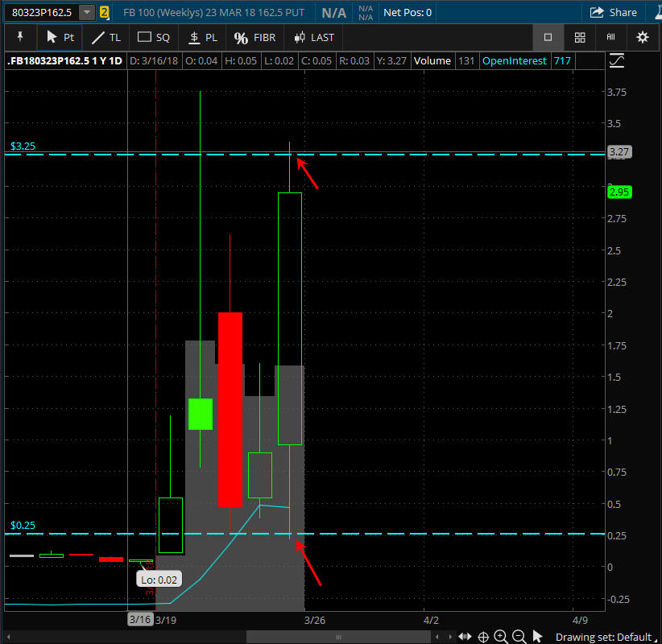Click the symbol input field 80323P162.5
This screenshot has width=662, height=644.
click(41, 13)
